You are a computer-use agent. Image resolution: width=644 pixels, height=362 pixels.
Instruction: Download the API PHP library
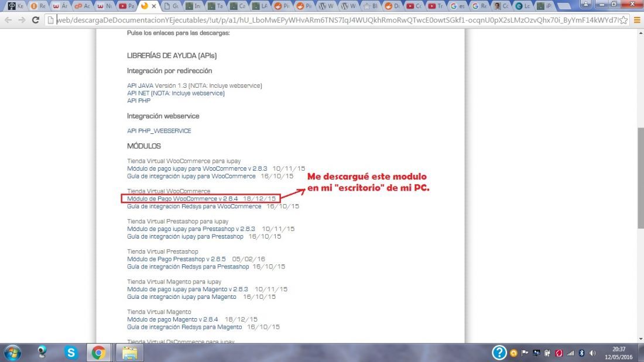139,101
